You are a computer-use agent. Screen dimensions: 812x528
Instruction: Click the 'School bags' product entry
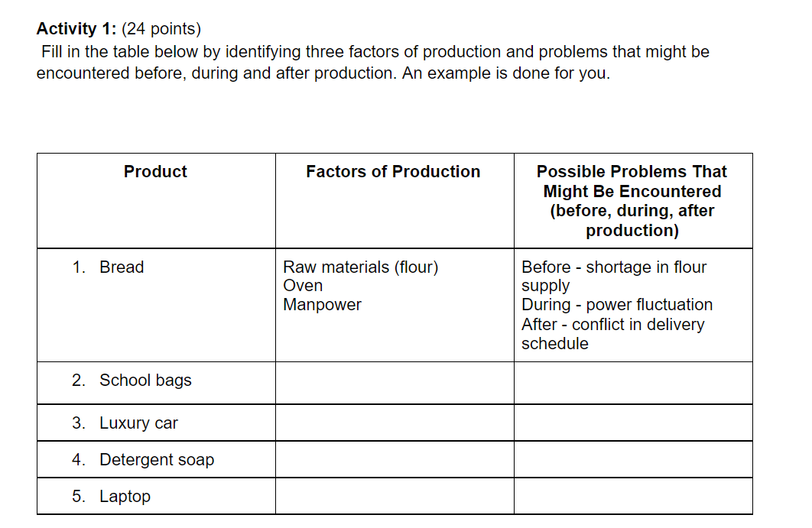(x=145, y=381)
